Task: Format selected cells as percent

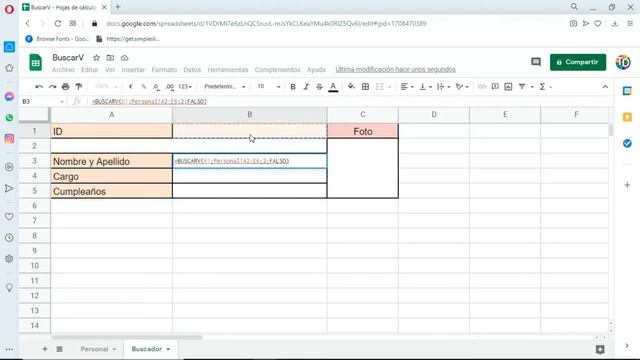Action: pos(144,87)
